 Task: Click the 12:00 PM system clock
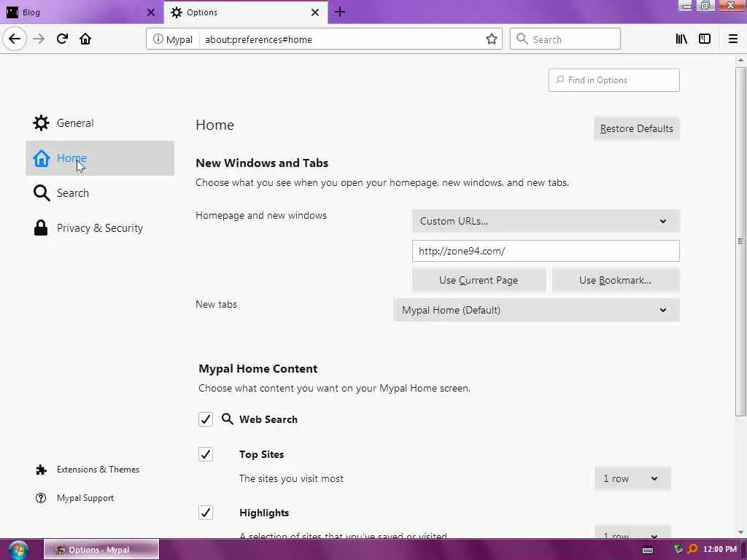(x=719, y=550)
